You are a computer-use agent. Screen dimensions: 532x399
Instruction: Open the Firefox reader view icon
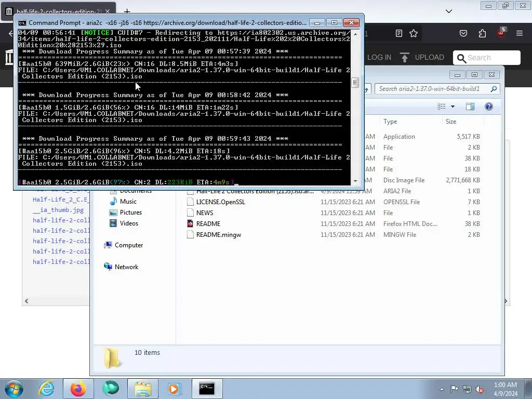click(399, 33)
